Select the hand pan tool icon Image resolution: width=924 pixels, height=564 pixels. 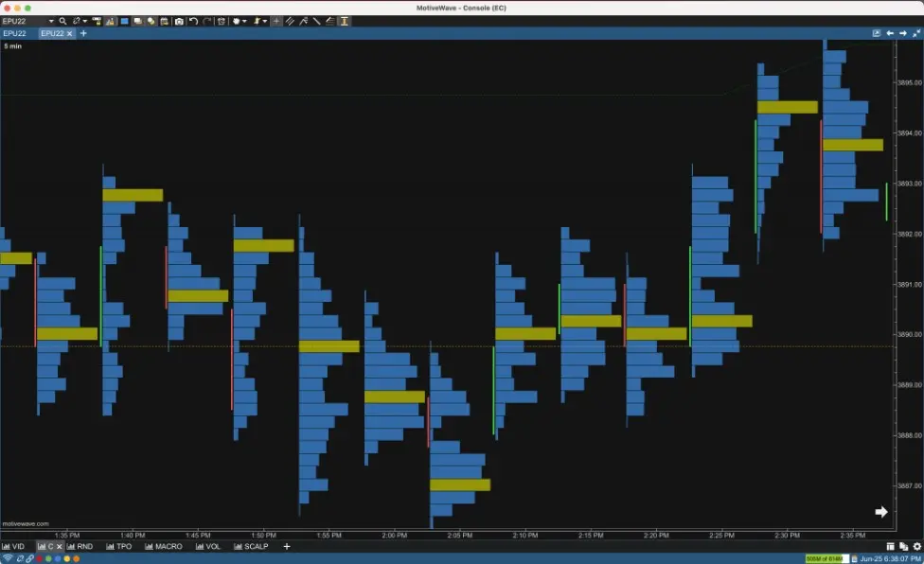[237, 21]
